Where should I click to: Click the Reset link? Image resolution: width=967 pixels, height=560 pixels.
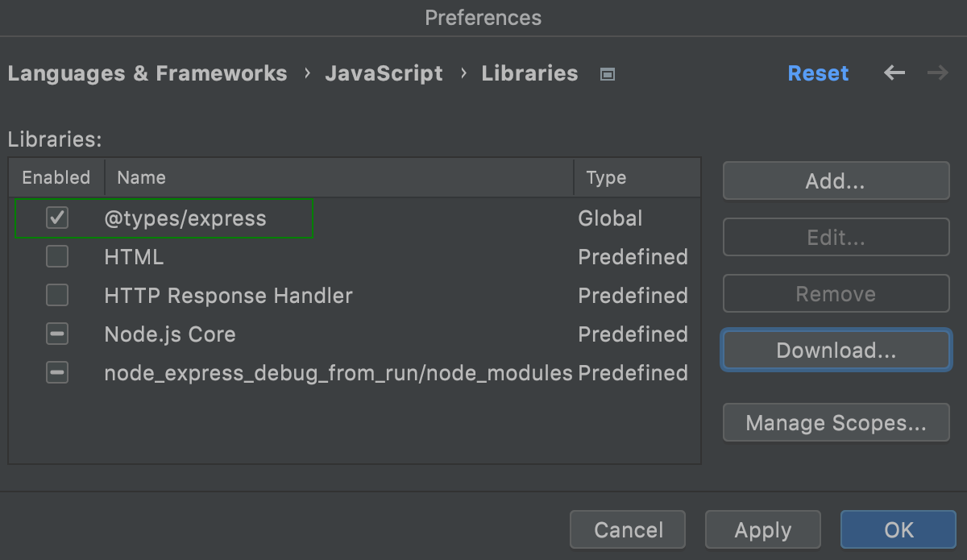tap(818, 73)
